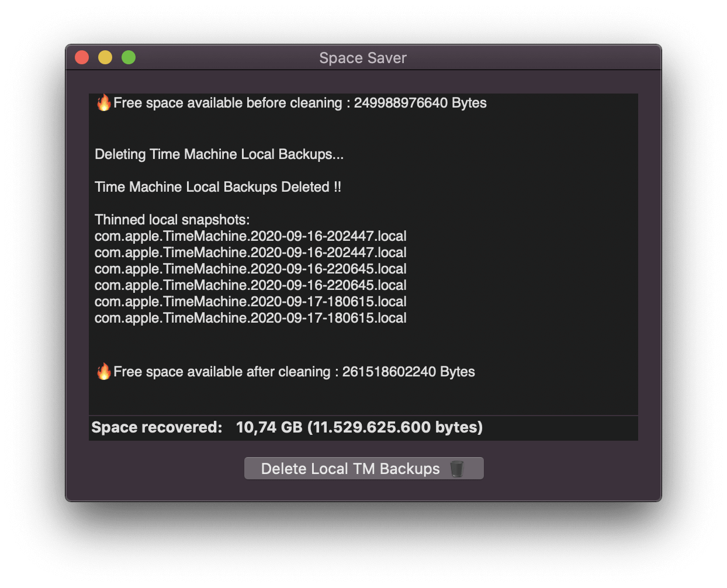Click the Delete Local TM Backups button
Image resolution: width=727 pixels, height=588 pixels.
pyautogui.click(x=351, y=469)
